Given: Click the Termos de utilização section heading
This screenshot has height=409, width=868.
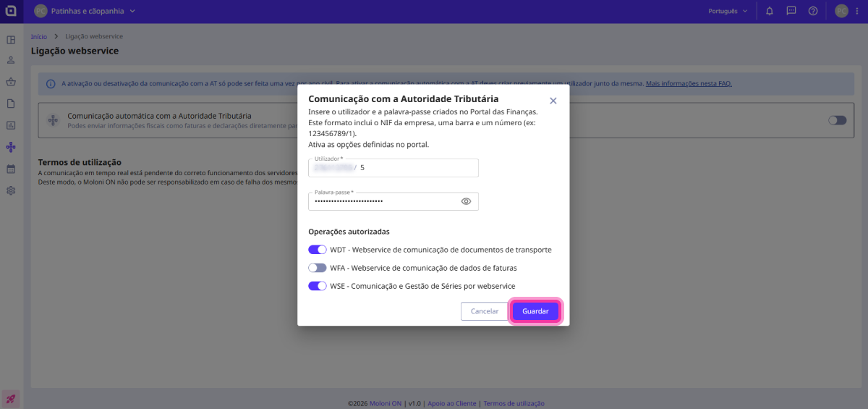Looking at the screenshot, I should [x=80, y=162].
